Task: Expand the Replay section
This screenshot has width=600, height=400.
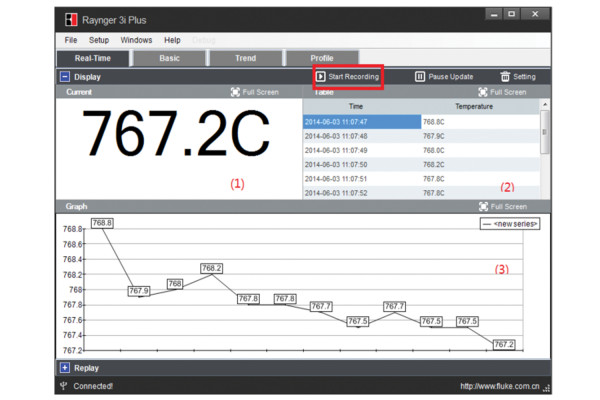Action: 64,368
